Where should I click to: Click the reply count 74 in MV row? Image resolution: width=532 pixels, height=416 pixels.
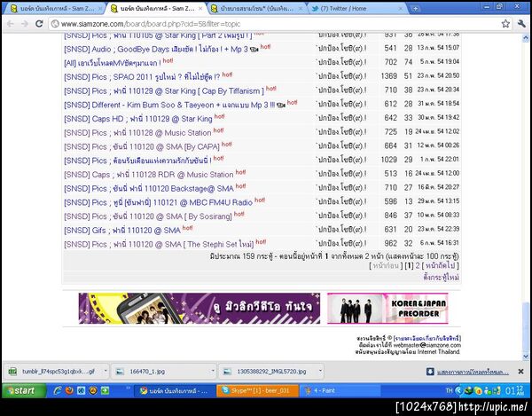408,62
